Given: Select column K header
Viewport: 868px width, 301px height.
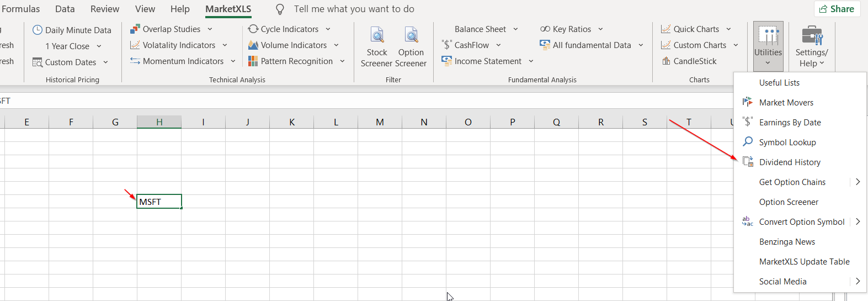Looking at the screenshot, I should tap(291, 122).
